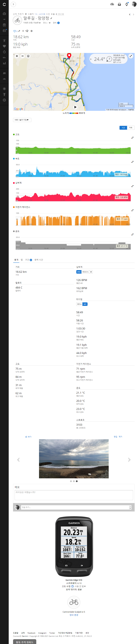This screenshot has width=139, height=644.
Task: Expand the map to full screen
Action: click(131, 56)
